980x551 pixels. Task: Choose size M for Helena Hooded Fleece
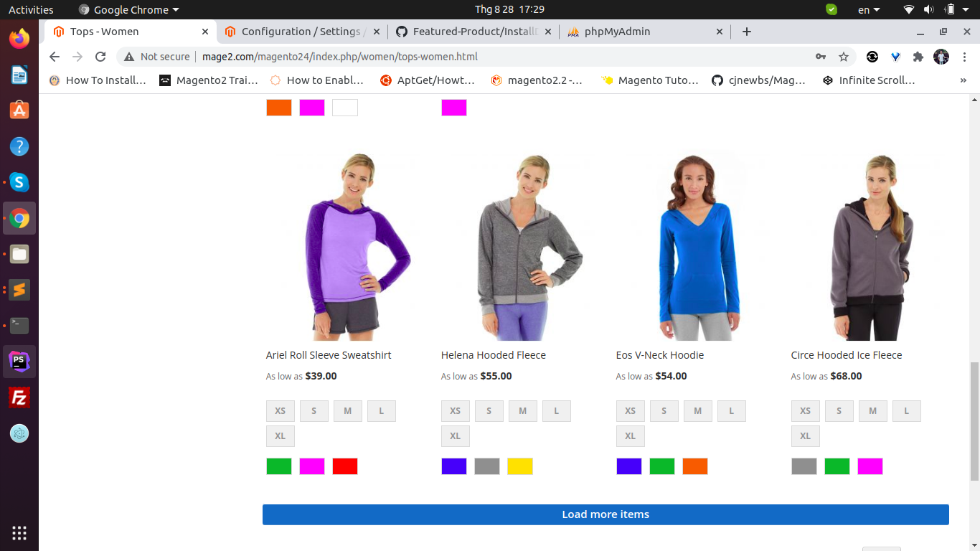point(523,411)
